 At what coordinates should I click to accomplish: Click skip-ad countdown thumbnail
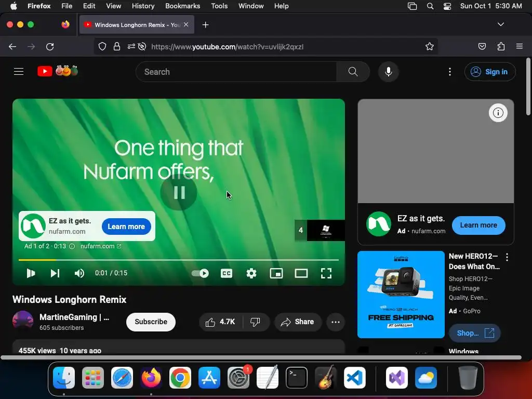pos(320,230)
